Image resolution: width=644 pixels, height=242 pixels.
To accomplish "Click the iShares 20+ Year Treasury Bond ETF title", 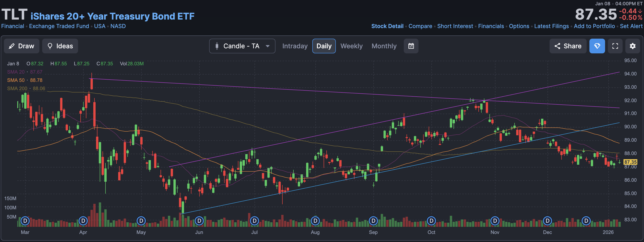I will click(x=112, y=16).
